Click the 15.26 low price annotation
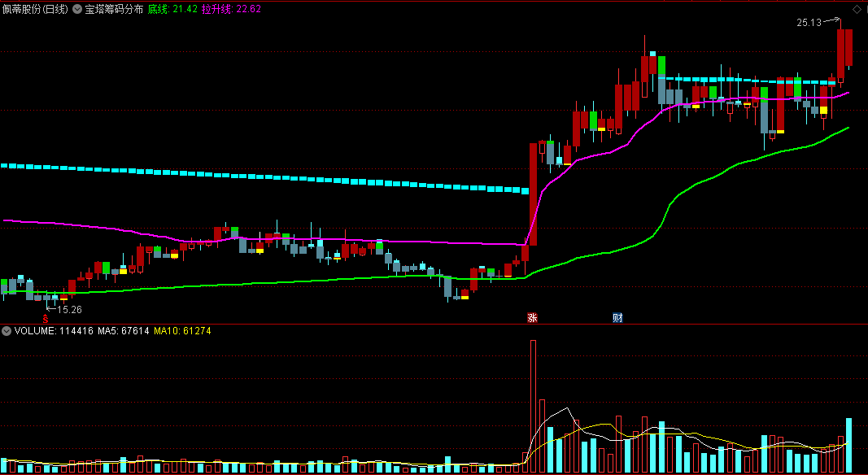Screen dimensions: 868x475 click(x=70, y=310)
